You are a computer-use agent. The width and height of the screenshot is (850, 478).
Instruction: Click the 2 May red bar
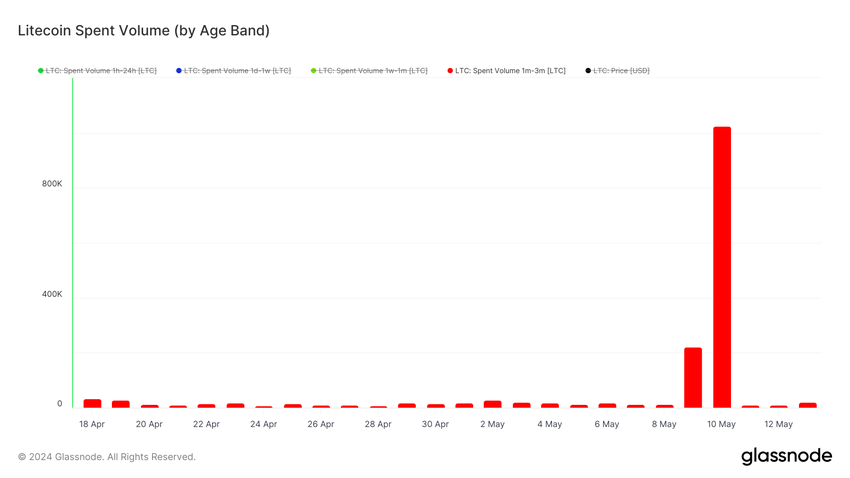tap(493, 404)
